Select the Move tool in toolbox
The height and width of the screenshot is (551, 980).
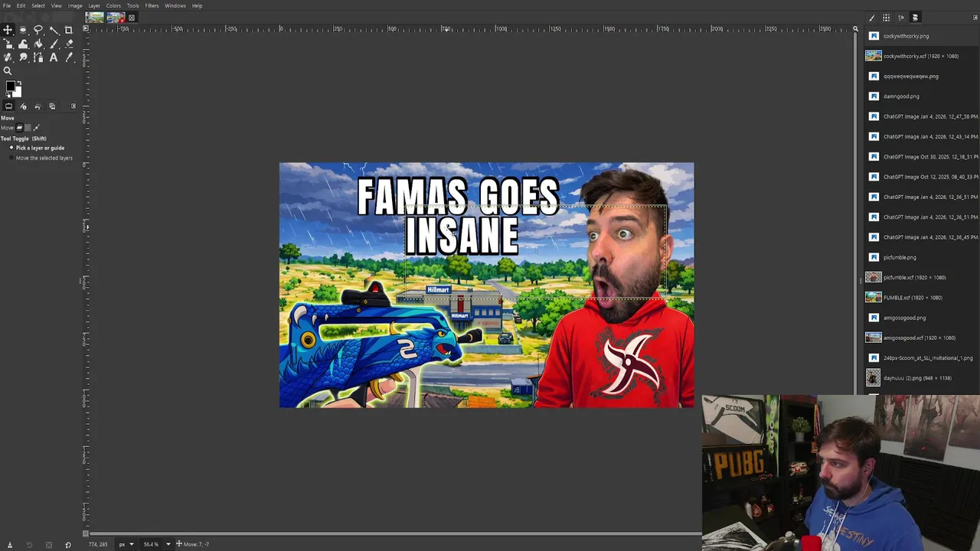pos(8,30)
